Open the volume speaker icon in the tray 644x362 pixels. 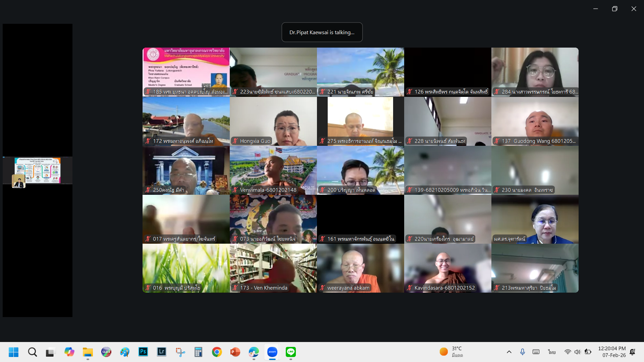[577, 352]
